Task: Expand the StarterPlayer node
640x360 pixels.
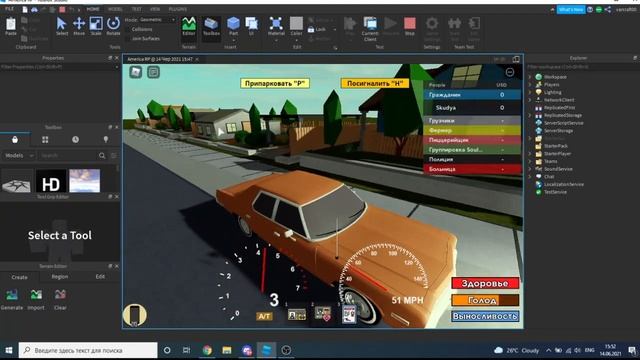Action: (x=530, y=154)
